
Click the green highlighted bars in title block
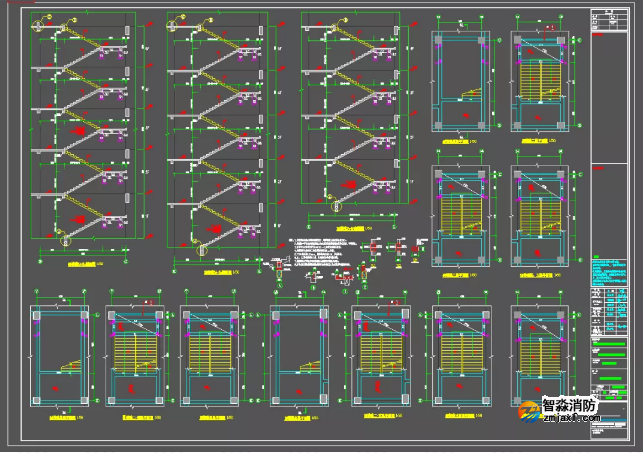pyautogui.click(x=608, y=352)
